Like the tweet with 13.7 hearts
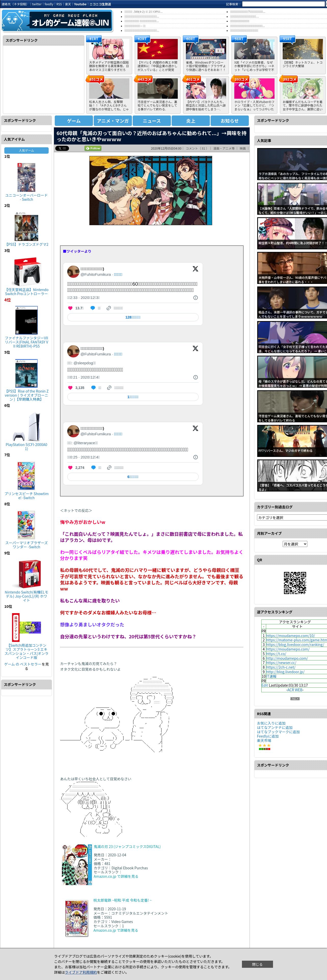 70,308
